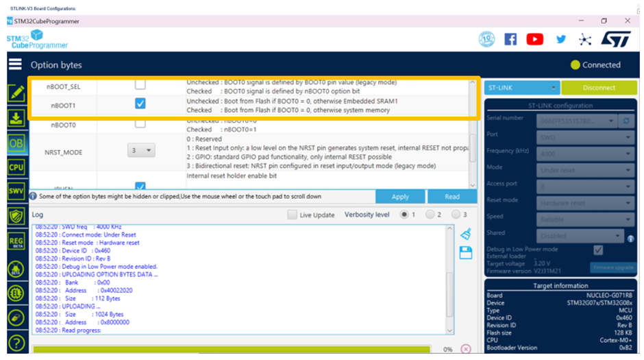This screenshot has height=360, width=644.
Task: Open the EL external loader icon
Action: [x=16, y=293]
